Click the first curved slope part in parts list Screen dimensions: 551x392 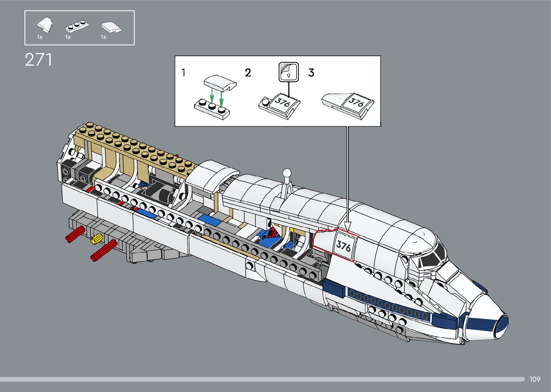click(x=45, y=25)
